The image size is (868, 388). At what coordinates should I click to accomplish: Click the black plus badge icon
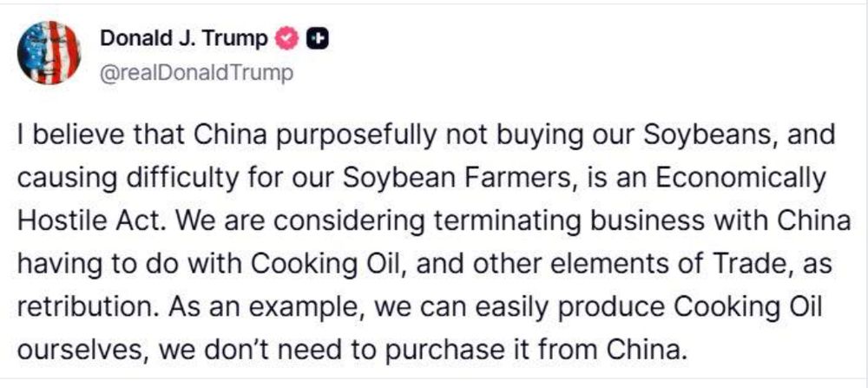pos(319,39)
